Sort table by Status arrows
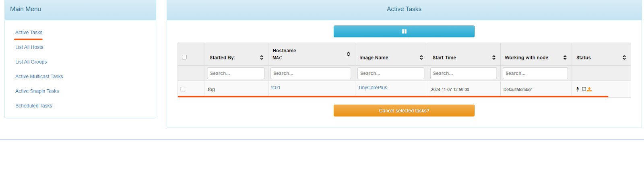Screen dimensions: 644x173 (624, 58)
